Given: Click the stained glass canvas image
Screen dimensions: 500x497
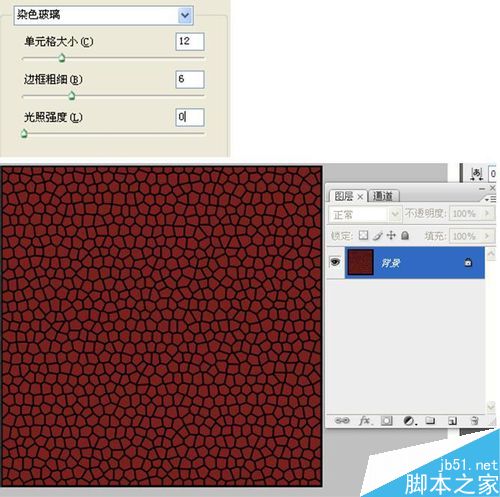Looking at the screenshot, I should pos(161,326).
